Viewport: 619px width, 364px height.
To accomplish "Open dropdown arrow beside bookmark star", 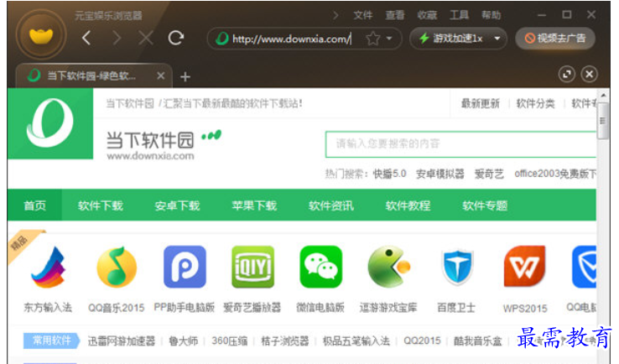I will click(389, 39).
